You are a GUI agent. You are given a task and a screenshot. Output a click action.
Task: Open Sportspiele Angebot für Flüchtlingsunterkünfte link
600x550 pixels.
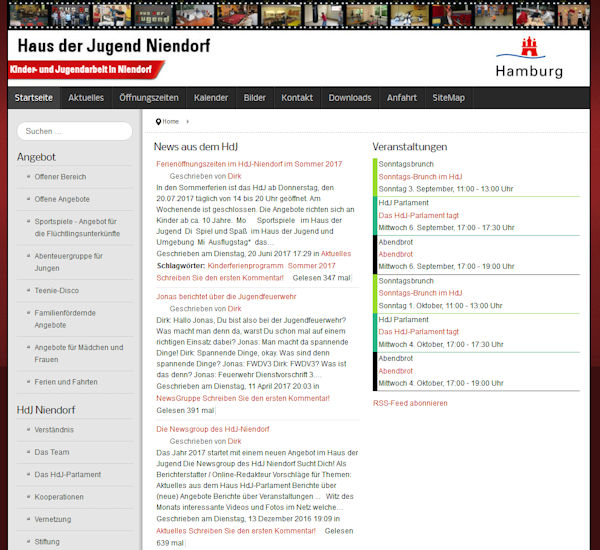point(77,228)
